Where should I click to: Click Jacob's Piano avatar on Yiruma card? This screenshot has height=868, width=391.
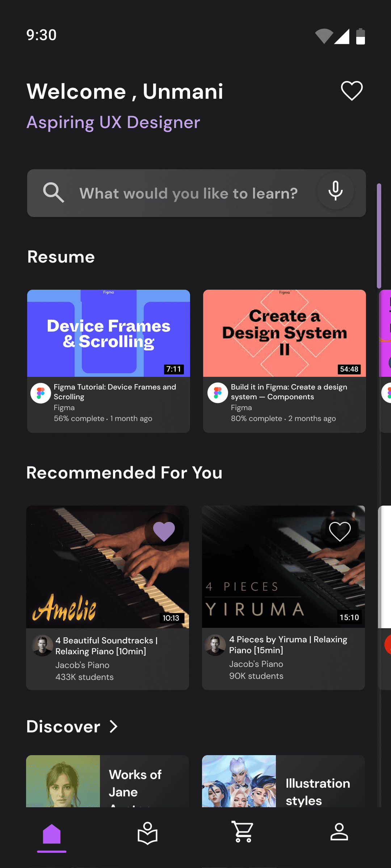(x=215, y=645)
